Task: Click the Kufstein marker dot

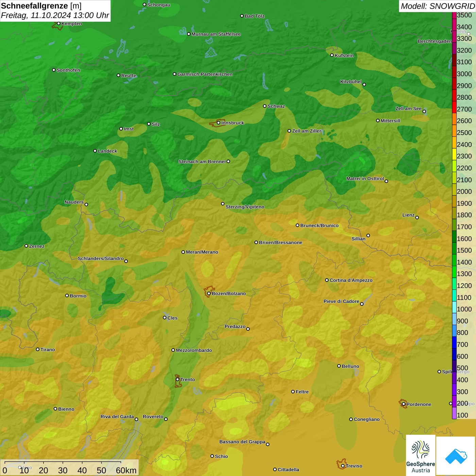Action: coord(332,55)
